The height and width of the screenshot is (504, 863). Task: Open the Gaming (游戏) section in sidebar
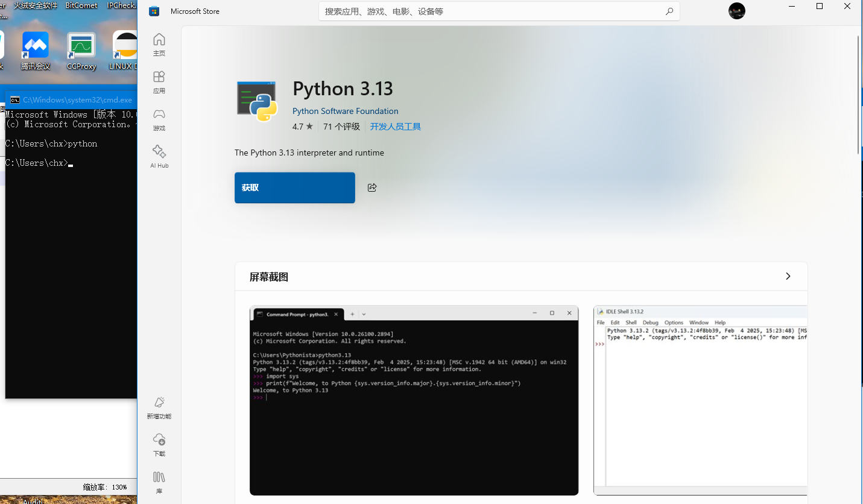pos(159,120)
